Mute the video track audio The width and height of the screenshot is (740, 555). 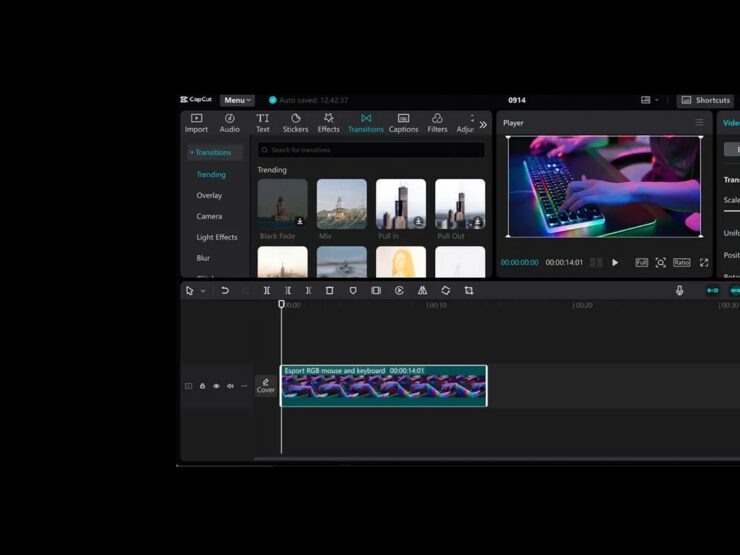pos(230,386)
